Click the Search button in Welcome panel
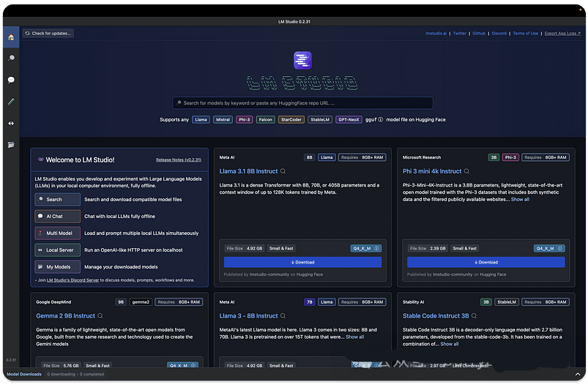 58,199
